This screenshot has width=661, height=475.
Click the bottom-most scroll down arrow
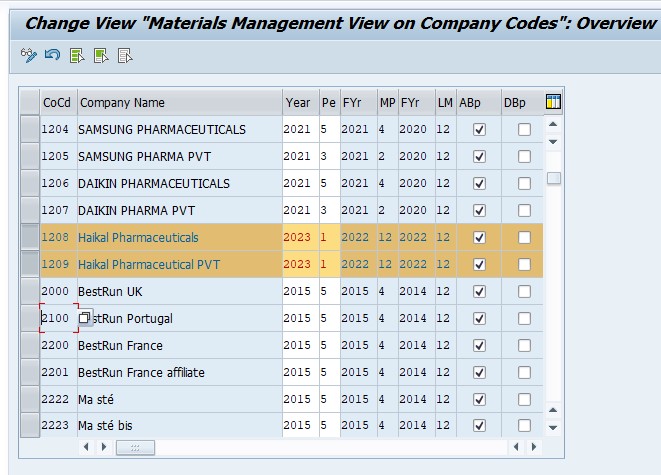pyautogui.click(x=554, y=427)
